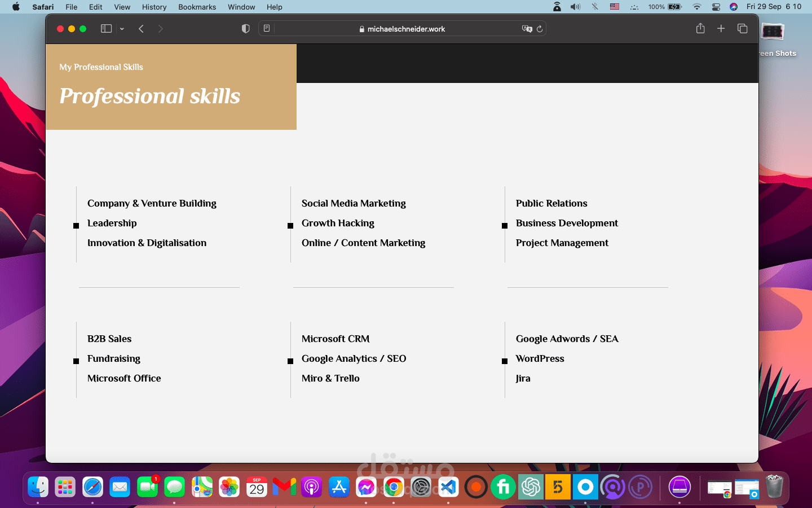
Task: Toggle the Wi-Fi status menu
Action: tap(697, 7)
